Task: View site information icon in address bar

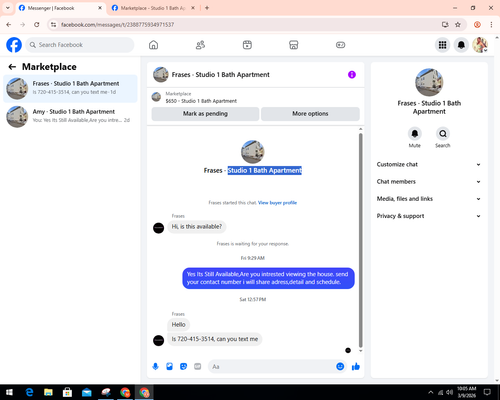Action: (x=53, y=25)
